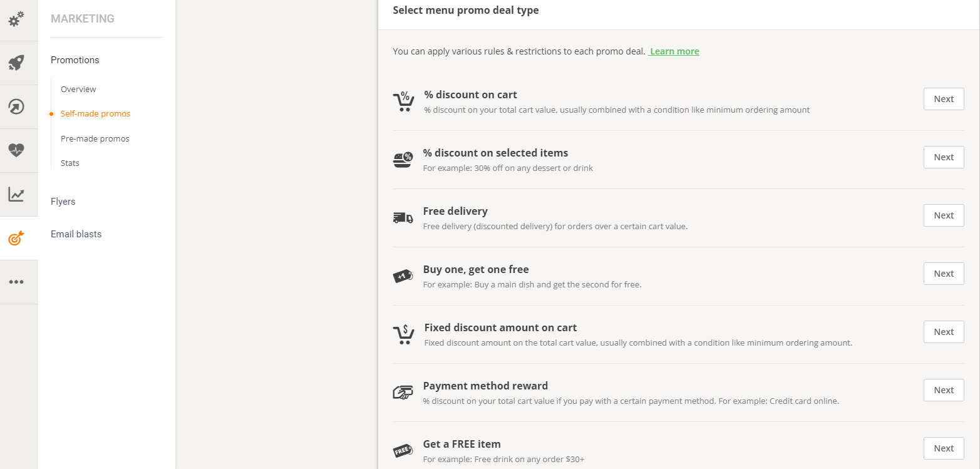This screenshot has width=980, height=469.
Task: Select the orange target marketing icon
Action: (x=16, y=238)
